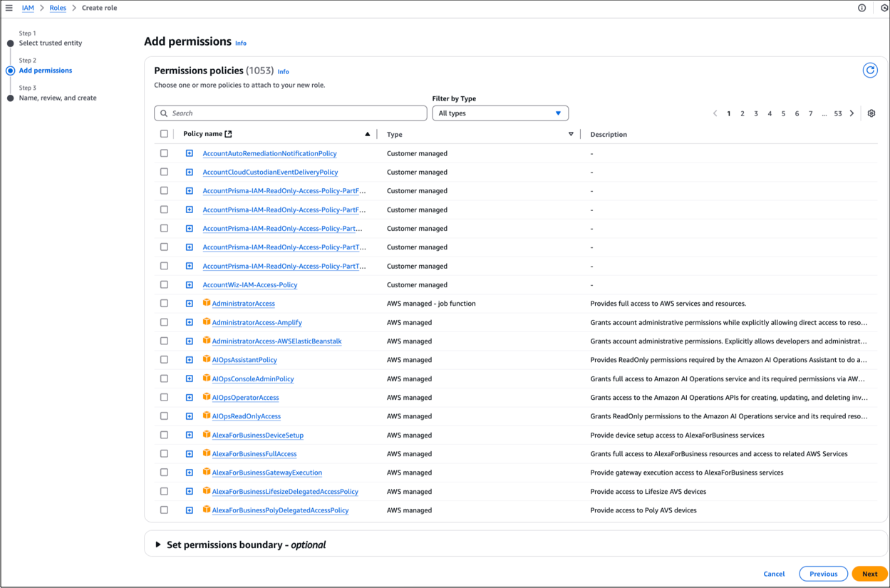Check AccountWiz-IAM-Access-Policy checkbox
The height and width of the screenshot is (588, 890).
click(x=164, y=284)
